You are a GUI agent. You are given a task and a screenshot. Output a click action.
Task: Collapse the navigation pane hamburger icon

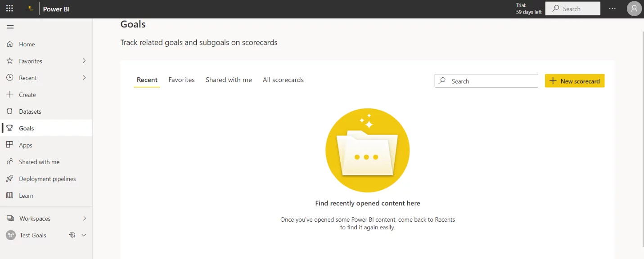point(10,27)
